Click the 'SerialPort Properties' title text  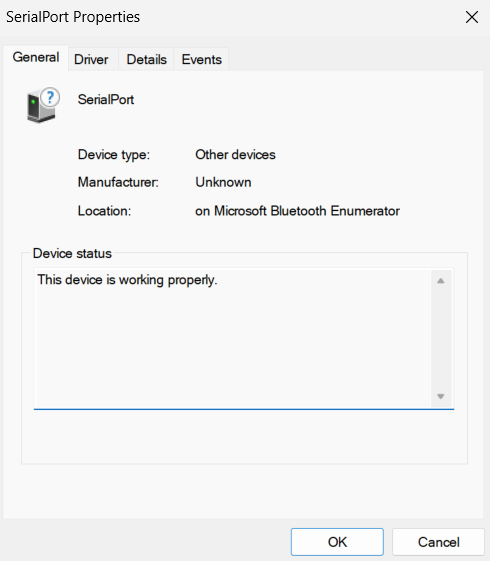(73, 17)
